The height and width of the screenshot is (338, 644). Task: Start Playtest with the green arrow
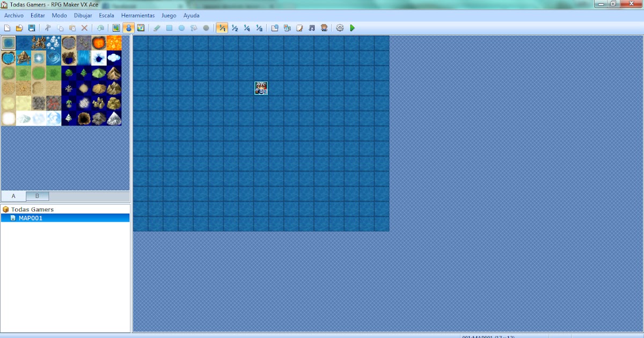click(353, 28)
